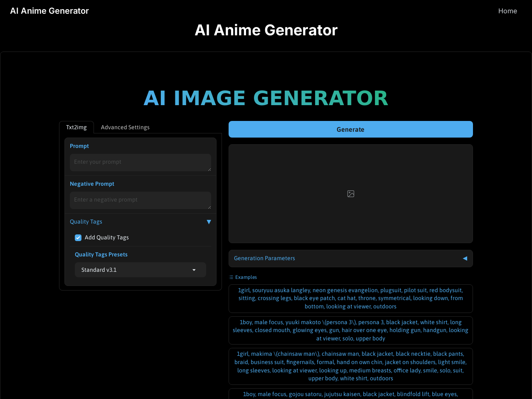Screen dimensions: 532x399
Task: Select the yuuki makoto persona 3 example
Action: (x=350, y=330)
